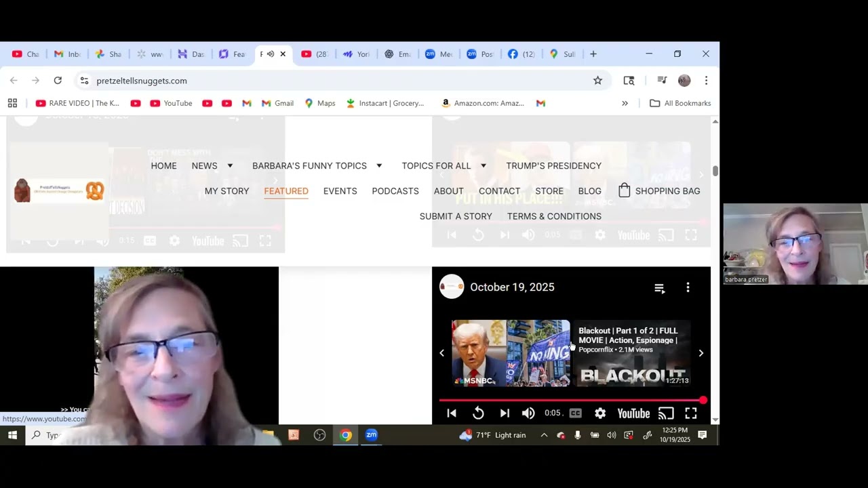Open the notifications action center icon
The height and width of the screenshot is (488, 868).
click(703, 435)
